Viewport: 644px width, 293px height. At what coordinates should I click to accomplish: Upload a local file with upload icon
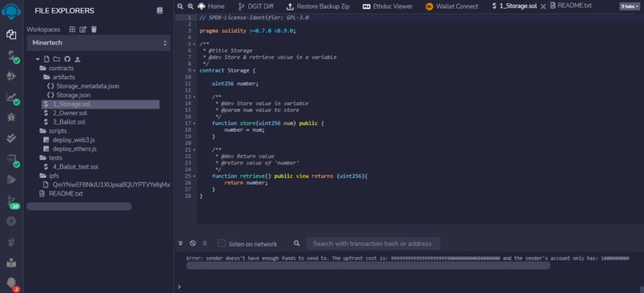pyautogui.click(x=77, y=60)
